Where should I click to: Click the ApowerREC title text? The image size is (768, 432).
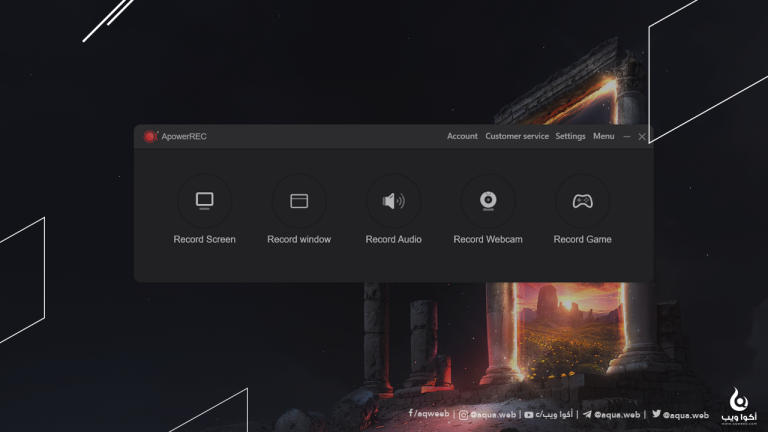tap(184, 136)
